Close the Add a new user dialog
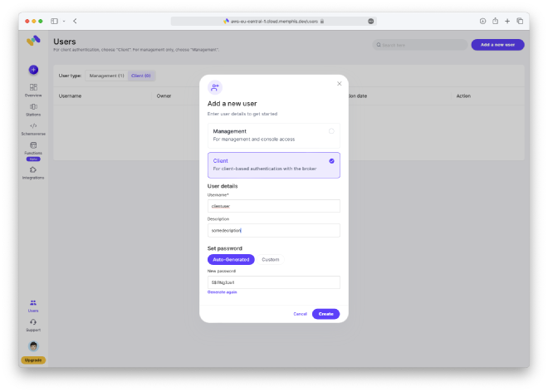The width and height of the screenshot is (548, 392). point(339,84)
